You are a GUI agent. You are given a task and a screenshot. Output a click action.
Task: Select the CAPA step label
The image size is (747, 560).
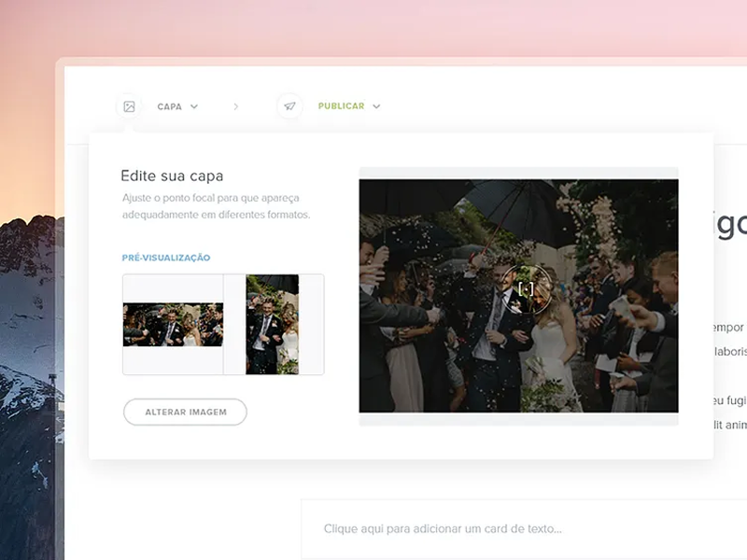coord(170,106)
